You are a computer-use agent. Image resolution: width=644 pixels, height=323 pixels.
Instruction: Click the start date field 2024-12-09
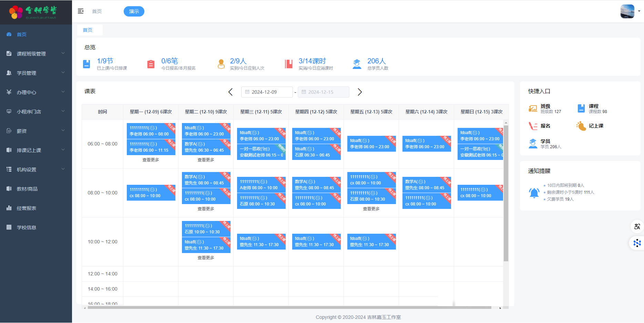[x=267, y=92]
